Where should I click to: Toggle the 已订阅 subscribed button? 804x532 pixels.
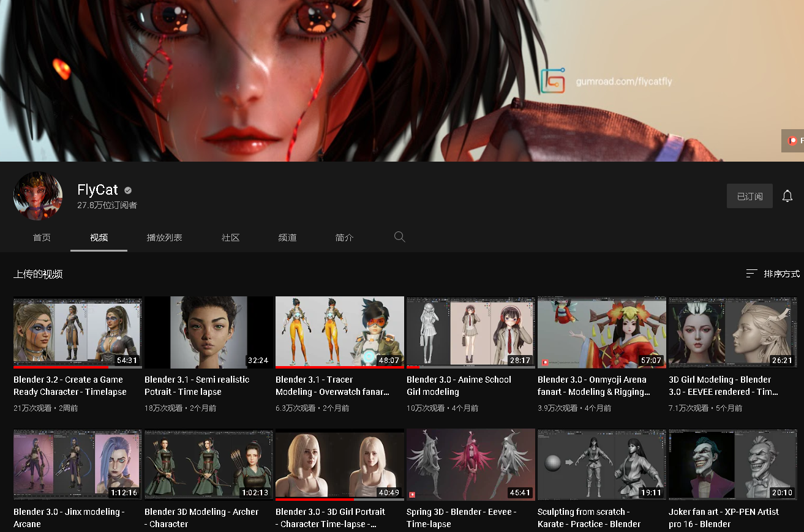tap(750, 197)
